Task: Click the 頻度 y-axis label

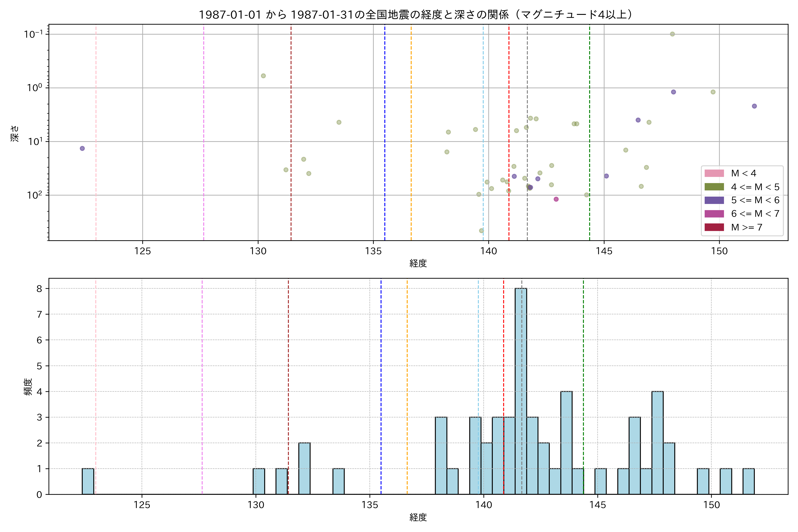Action: [28, 386]
